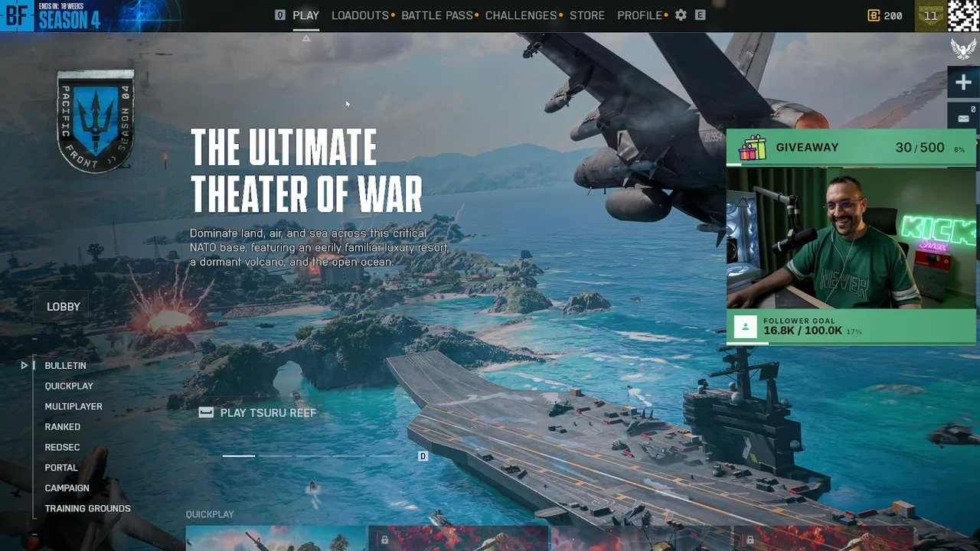The width and height of the screenshot is (980, 551).
Task: Open Ranked from the side menu
Action: click(x=63, y=427)
